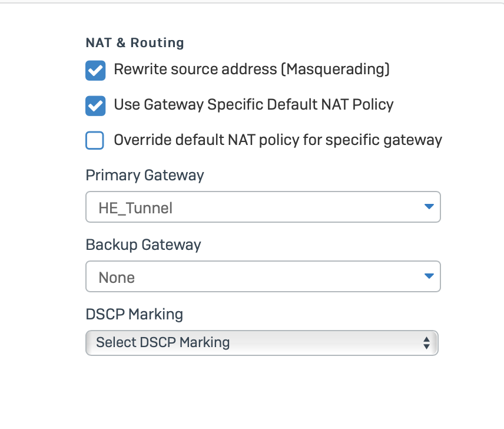Select the None value in Backup Gateway
The image size is (504, 429).
click(117, 278)
